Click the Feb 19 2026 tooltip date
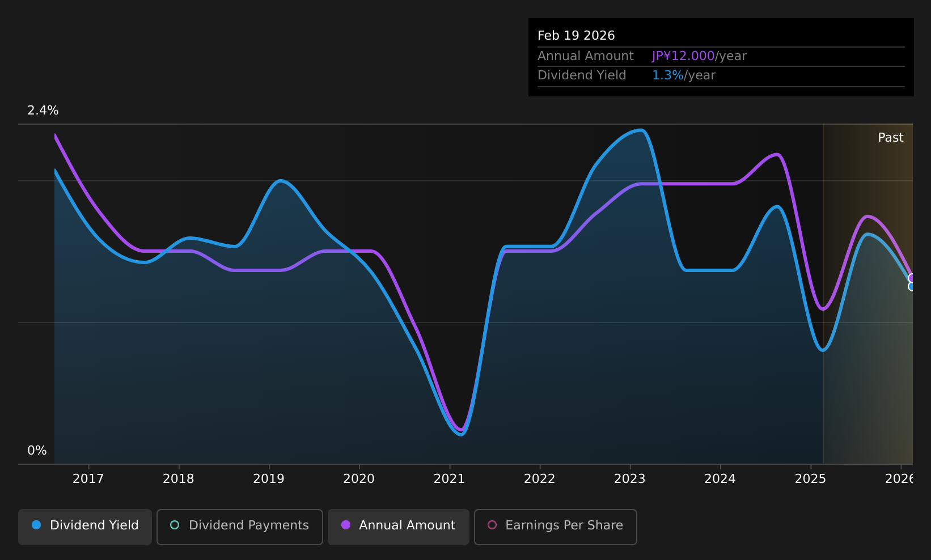Viewport: 931px width, 560px height. tap(576, 36)
